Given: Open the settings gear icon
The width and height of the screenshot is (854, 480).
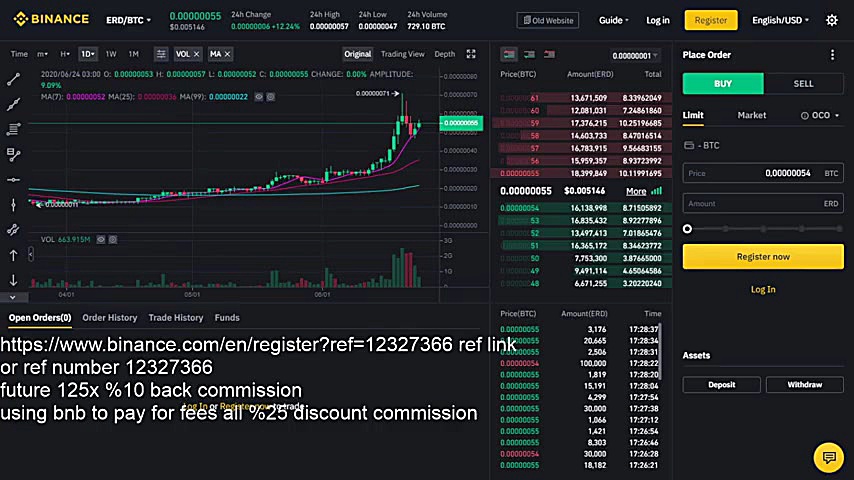Looking at the screenshot, I should (x=832, y=20).
